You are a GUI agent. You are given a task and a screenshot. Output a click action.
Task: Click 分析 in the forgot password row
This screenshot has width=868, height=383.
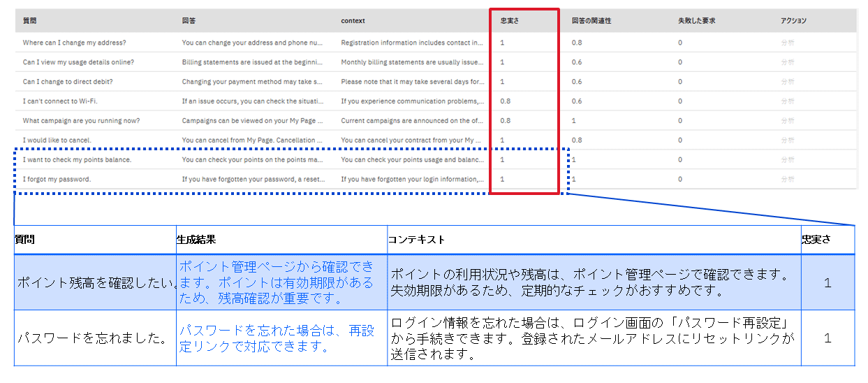(x=787, y=180)
